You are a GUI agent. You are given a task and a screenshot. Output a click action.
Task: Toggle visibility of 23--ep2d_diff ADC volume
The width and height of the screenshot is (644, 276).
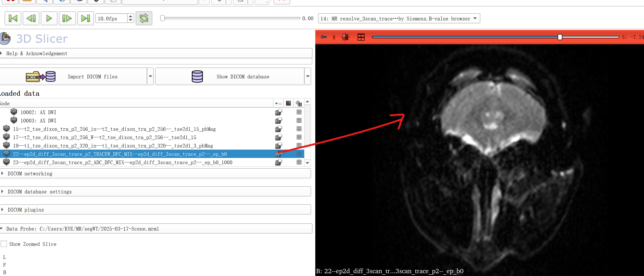[x=278, y=163]
